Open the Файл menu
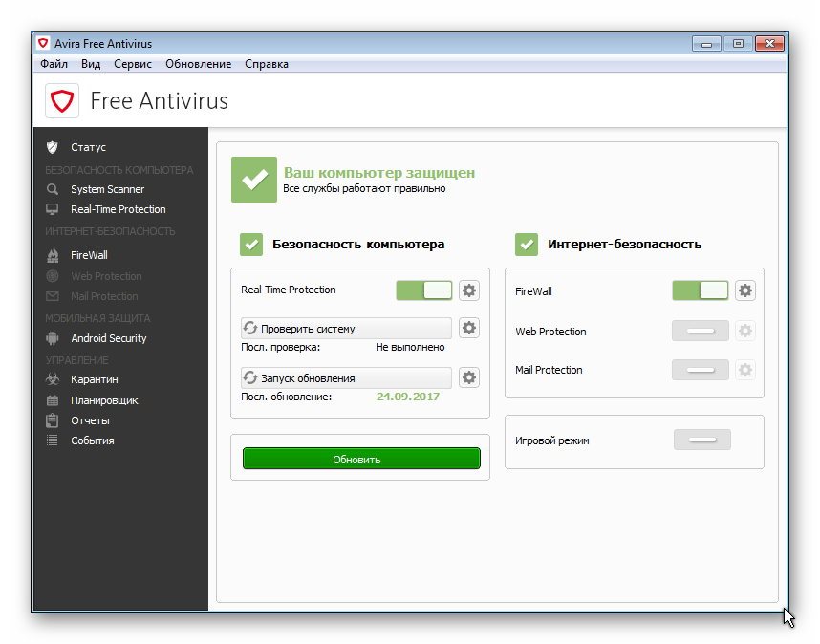The image size is (820, 644). pos(54,64)
